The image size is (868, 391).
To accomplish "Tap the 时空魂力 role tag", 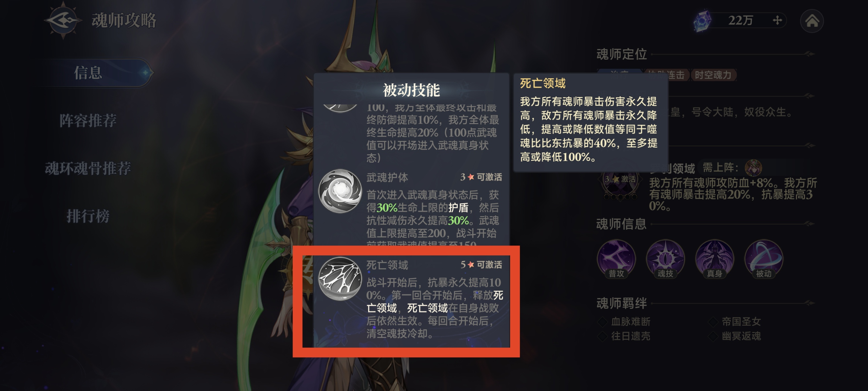I will 713,75.
